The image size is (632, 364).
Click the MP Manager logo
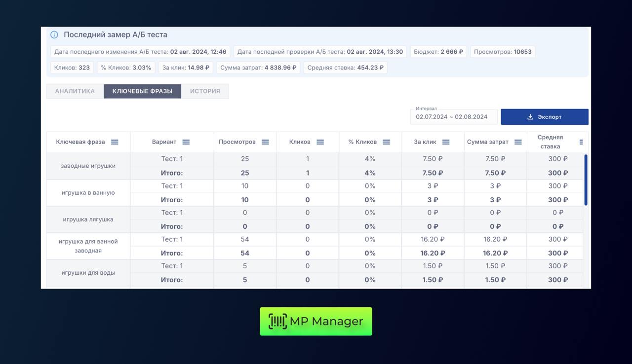(316, 322)
